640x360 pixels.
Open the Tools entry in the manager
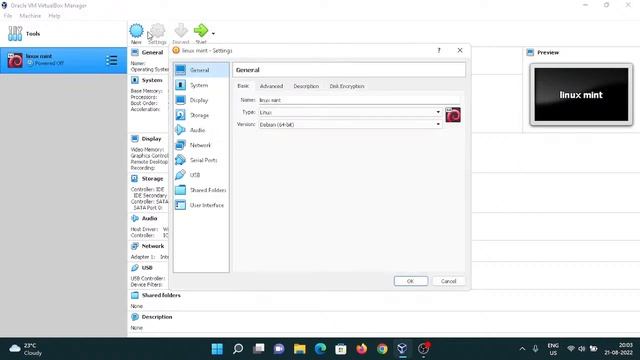[x=63, y=33]
